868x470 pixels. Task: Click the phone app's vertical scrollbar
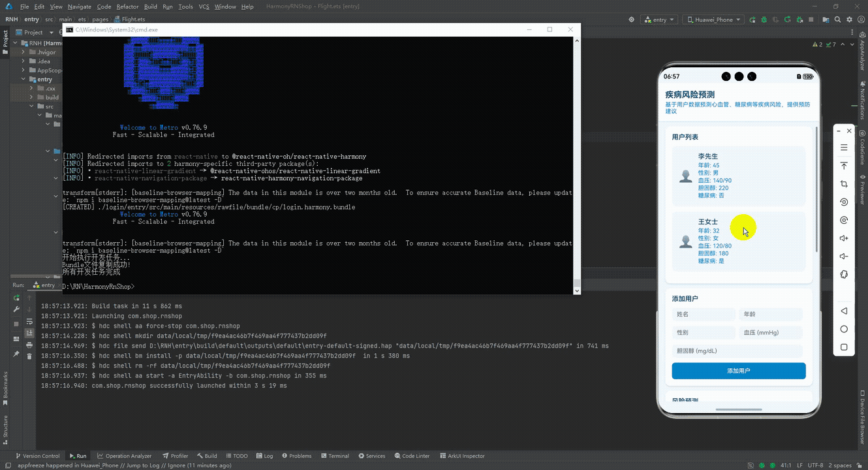tap(816, 189)
